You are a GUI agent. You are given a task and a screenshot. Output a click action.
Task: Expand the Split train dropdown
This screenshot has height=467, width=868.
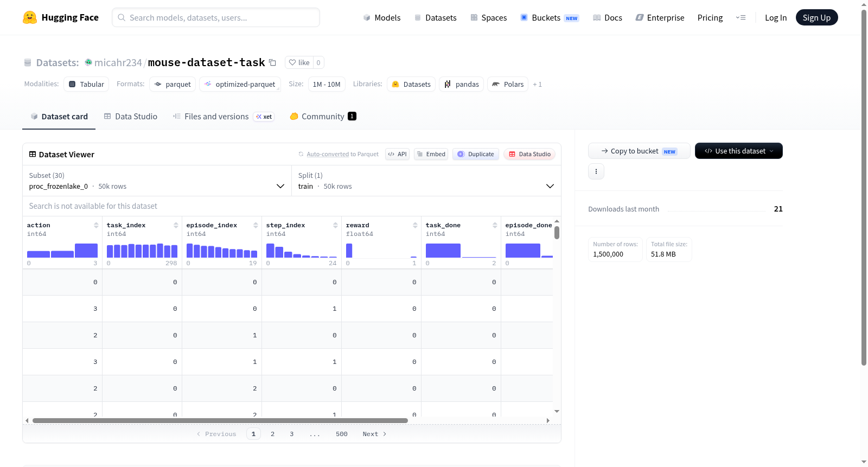coord(426,181)
